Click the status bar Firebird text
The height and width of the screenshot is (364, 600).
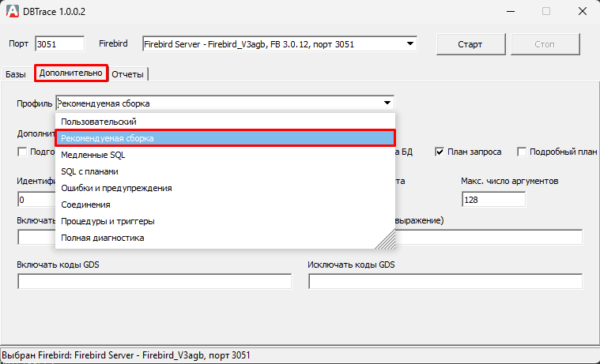[x=126, y=355]
